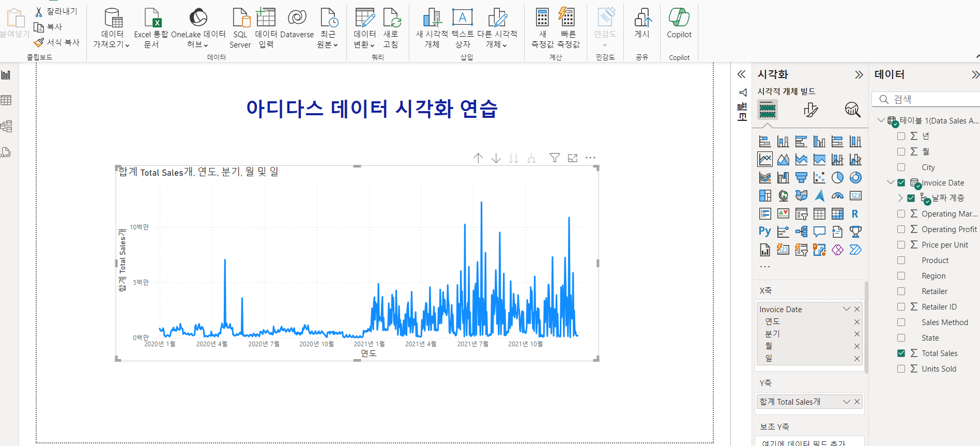Open Excel 통합 문서 data source
The image size is (980, 446).
click(x=151, y=28)
